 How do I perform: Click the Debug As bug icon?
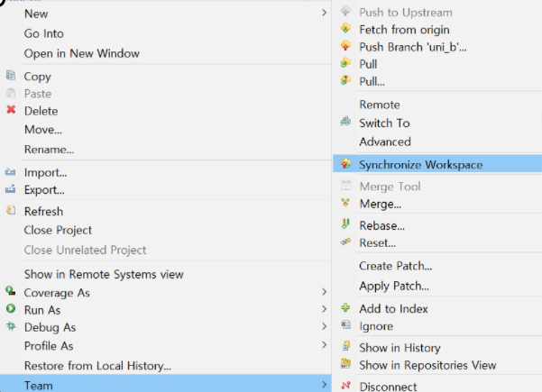pyautogui.click(x=11, y=326)
